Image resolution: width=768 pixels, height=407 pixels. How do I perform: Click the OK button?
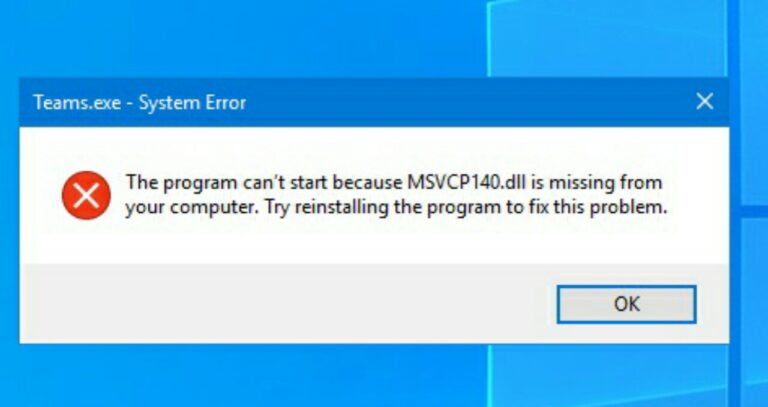[x=626, y=304]
